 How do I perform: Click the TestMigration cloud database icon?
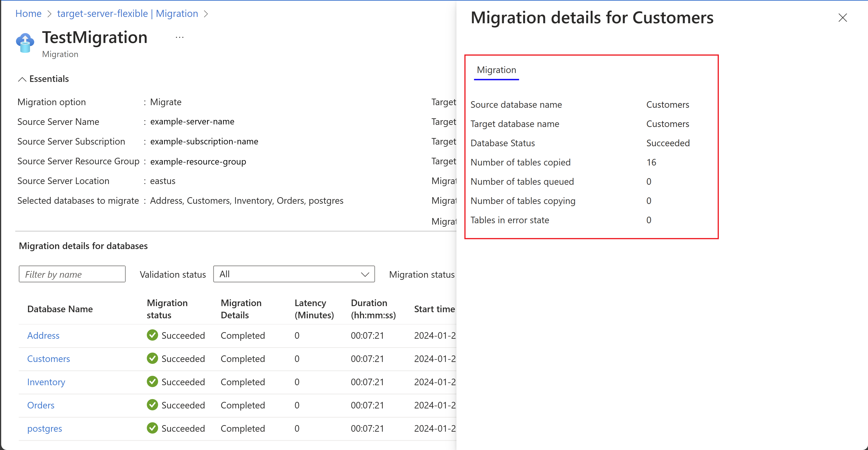(x=25, y=43)
